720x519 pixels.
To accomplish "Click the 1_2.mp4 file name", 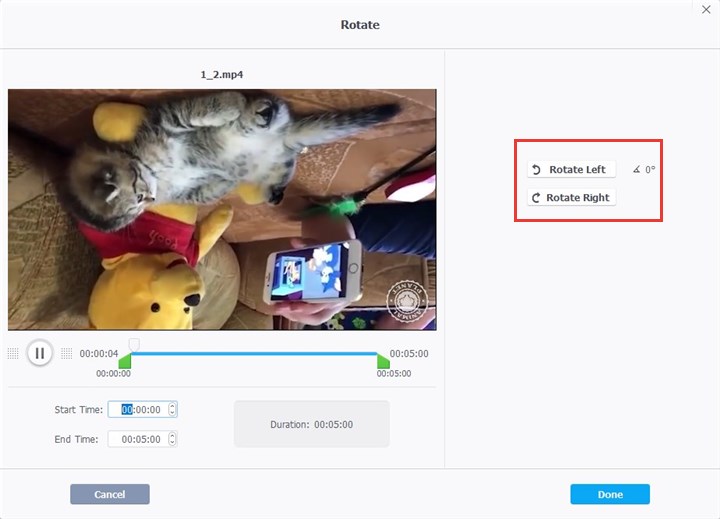I will (222, 74).
